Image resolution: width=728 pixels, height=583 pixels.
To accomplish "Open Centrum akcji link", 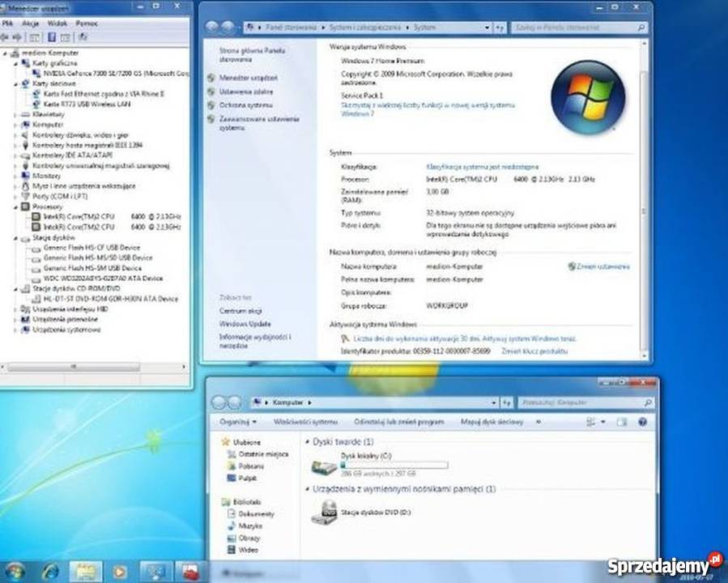I will point(241,311).
